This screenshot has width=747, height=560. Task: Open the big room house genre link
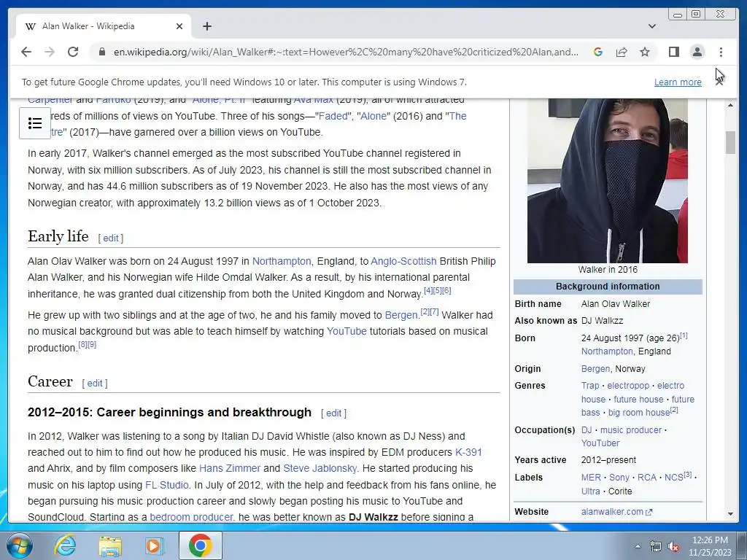[639, 413]
